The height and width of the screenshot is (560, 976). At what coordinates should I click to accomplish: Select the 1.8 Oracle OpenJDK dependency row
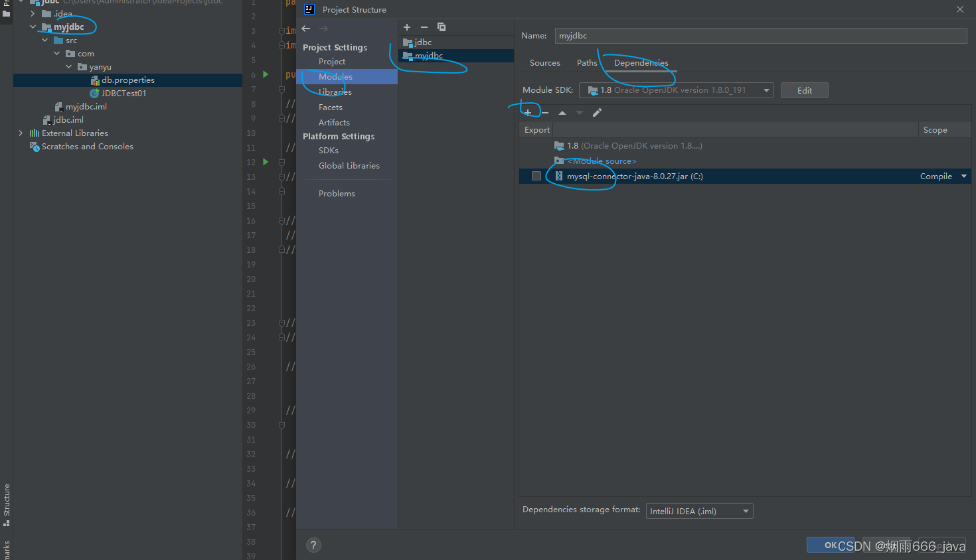point(745,146)
